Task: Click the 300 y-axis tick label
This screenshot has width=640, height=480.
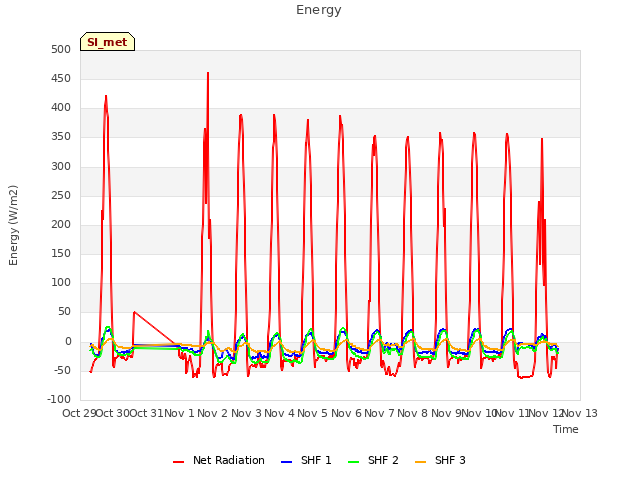Action: pos(61,167)
